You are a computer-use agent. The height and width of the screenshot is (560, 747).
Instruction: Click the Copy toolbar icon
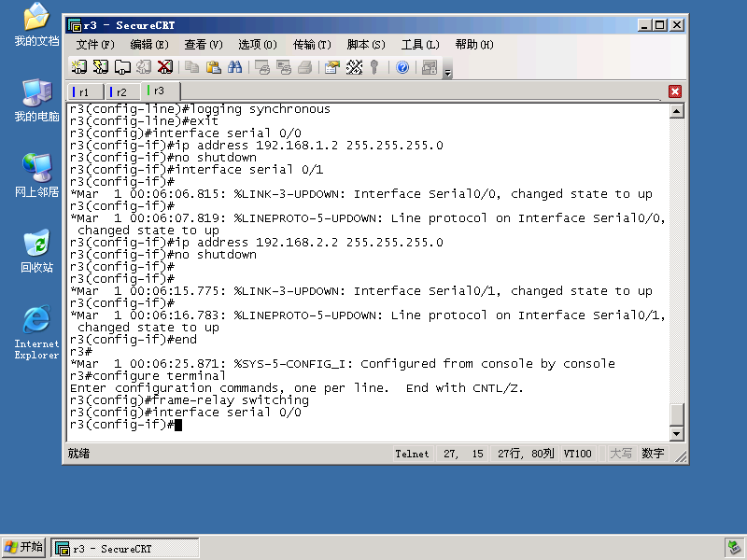192,67
